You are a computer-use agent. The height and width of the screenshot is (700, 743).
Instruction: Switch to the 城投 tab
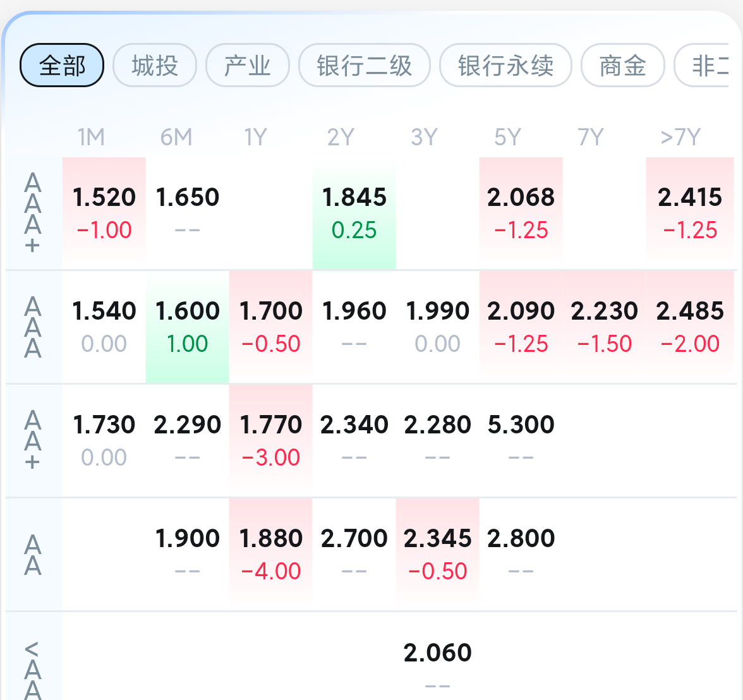coord(155,65)
